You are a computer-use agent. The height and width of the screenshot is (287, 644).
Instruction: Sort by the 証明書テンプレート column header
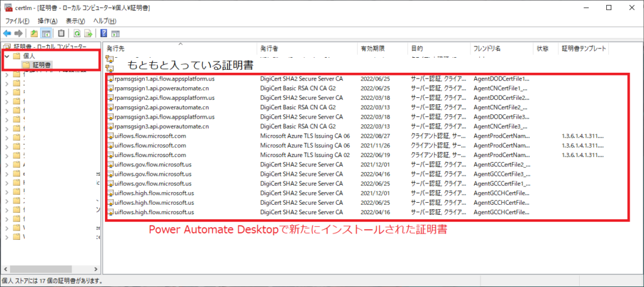pos(583,48)
